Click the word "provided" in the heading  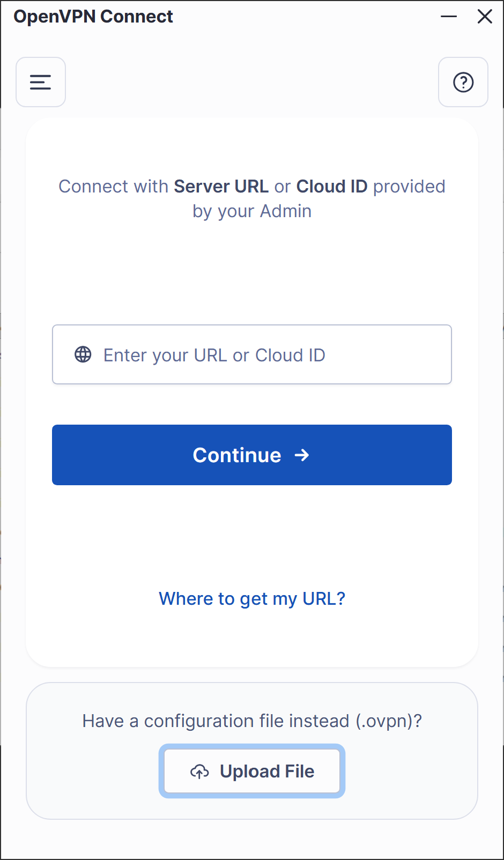[409, 187]
